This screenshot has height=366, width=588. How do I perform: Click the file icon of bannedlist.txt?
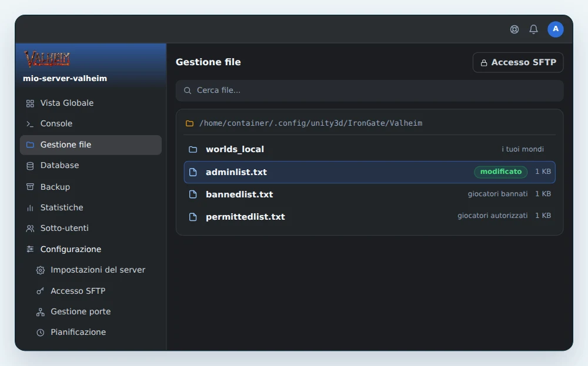coord(193,194)
